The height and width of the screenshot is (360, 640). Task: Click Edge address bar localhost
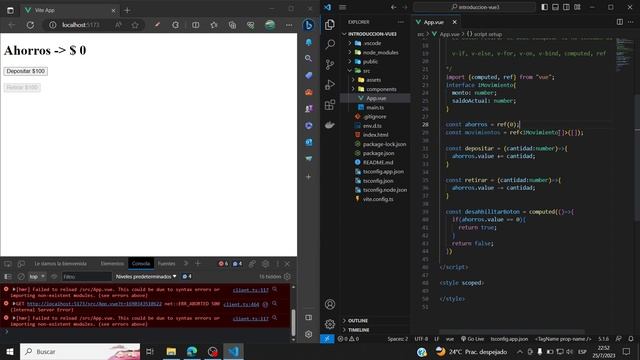(80, 25)
